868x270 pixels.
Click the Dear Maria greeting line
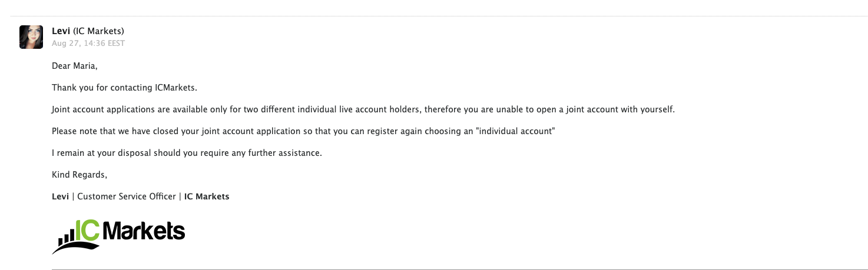click(x=75, y=66)
